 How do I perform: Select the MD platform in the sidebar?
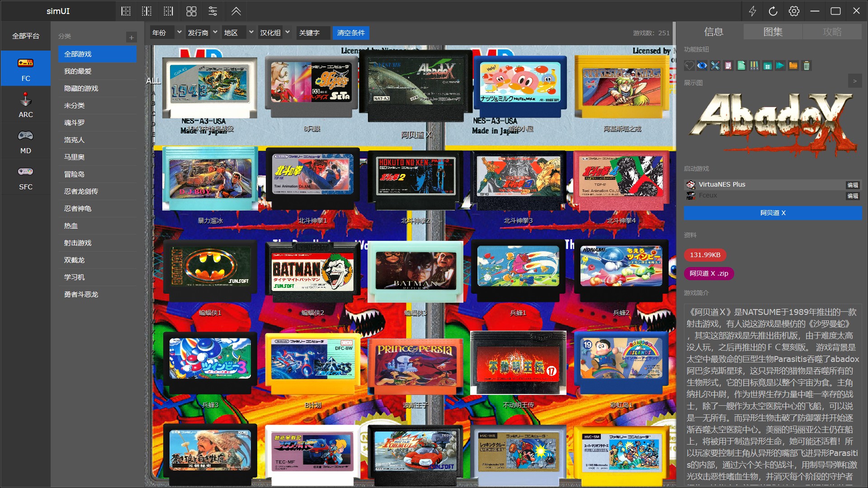pyautogui.click(x=25, y=142)
